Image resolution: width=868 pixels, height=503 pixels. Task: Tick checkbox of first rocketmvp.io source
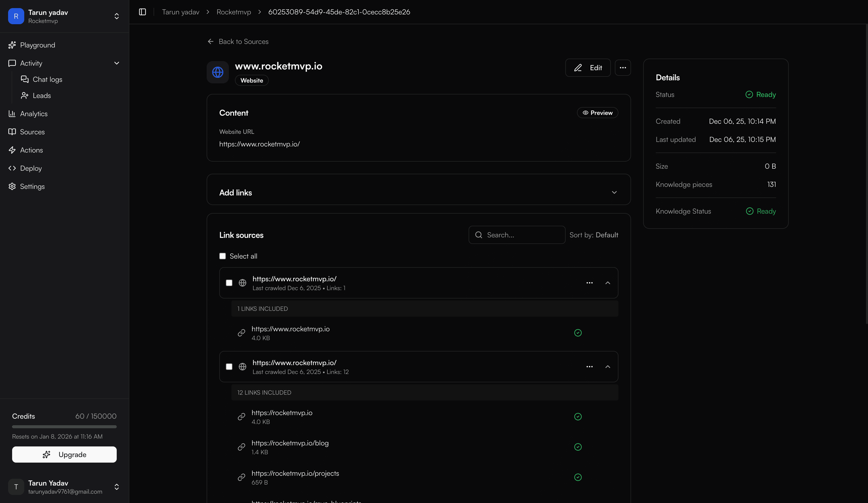pyautogui.click(x=229, y=283)
